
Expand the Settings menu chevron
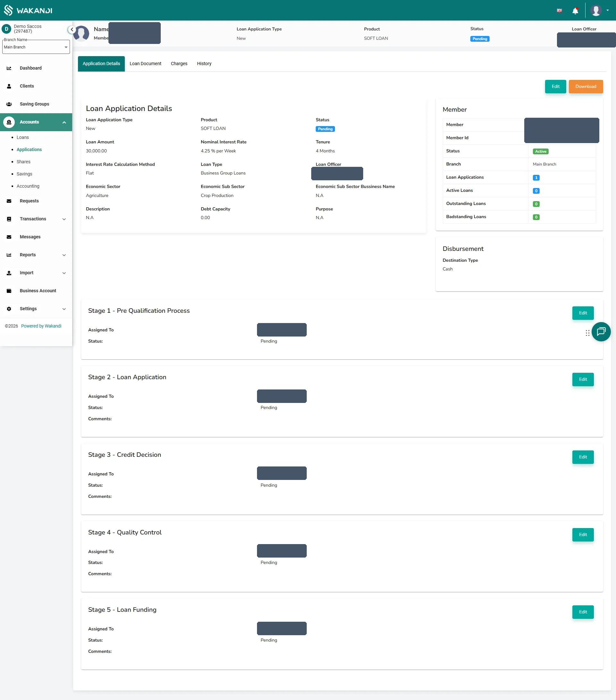point(64,309)
